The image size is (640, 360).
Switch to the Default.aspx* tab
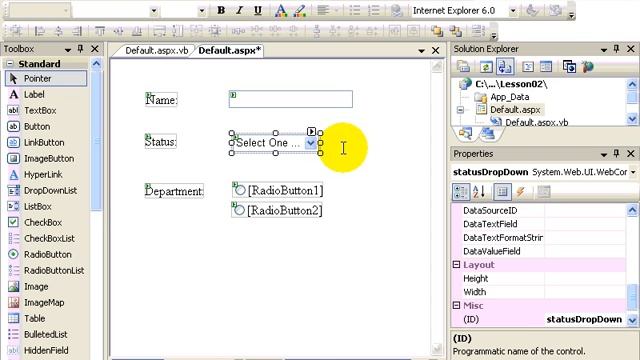229,51
